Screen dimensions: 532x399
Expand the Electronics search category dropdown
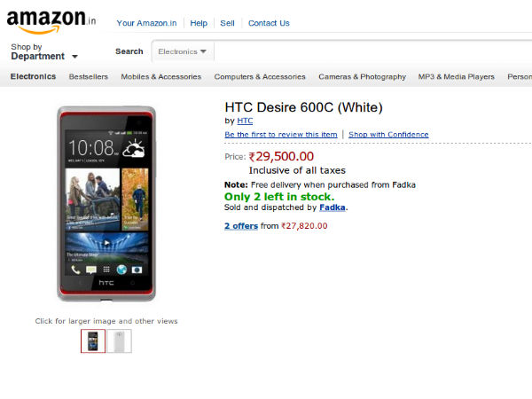point(183,51)
